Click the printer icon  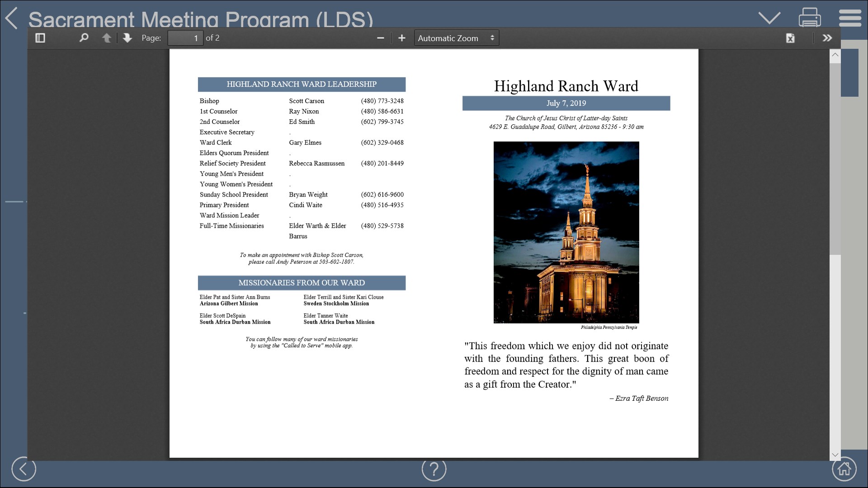click(x=809, y=17)
